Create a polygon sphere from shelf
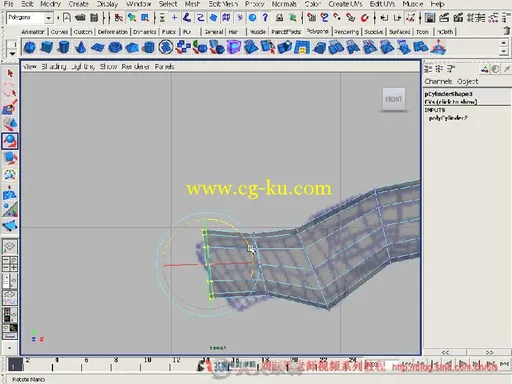512x384 pixels. [x=30, y=47]
